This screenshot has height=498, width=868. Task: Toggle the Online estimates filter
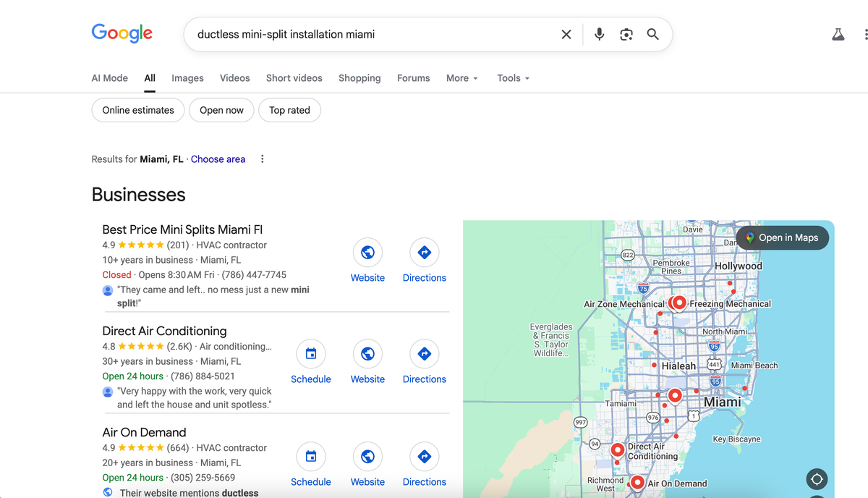(137, 110)
